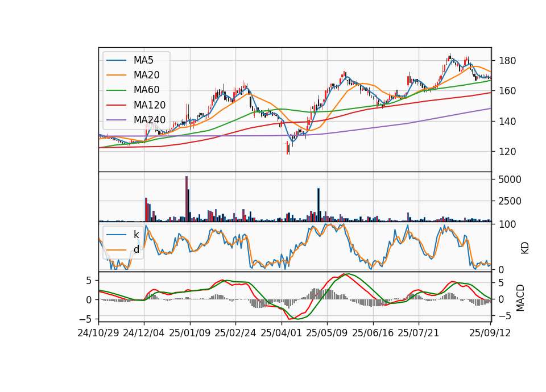Click the 160 price axis label
This screenshot has height=392, width=546.
[507, 91]
